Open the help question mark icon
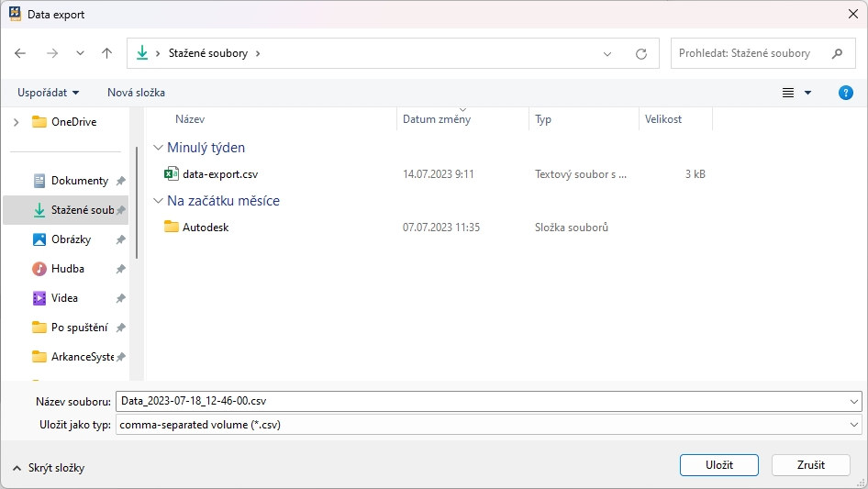This screenshot has width=868, height=489. coord(846,93)
